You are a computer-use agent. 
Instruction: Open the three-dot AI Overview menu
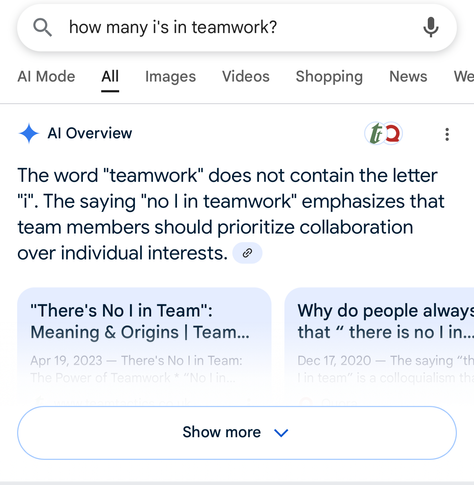click(x=447, y=134)
